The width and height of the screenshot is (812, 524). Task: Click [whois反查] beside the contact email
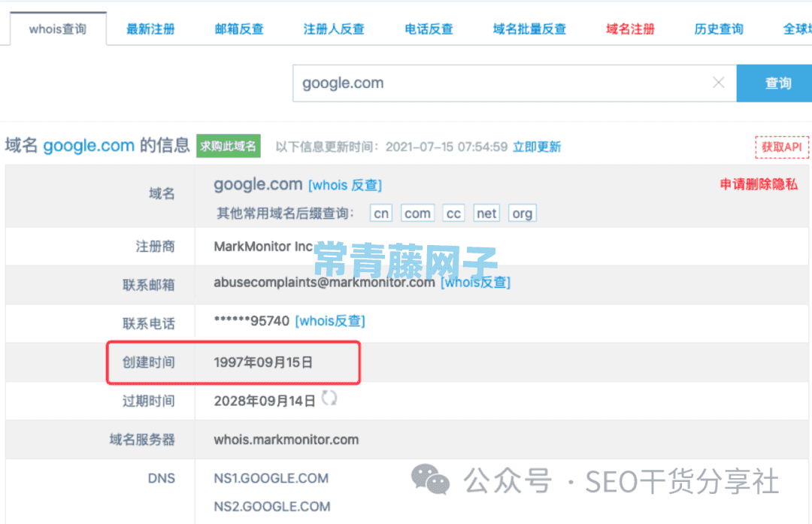tap(475, 282)
